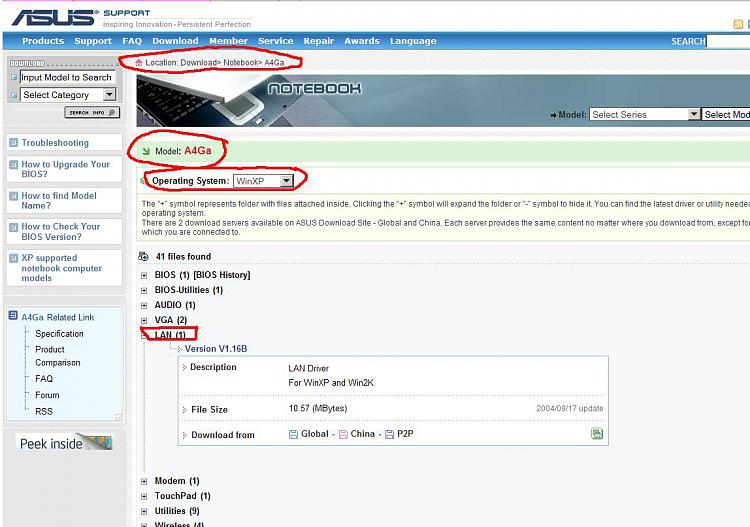Click the Troubleshooting link

[55, 143]
